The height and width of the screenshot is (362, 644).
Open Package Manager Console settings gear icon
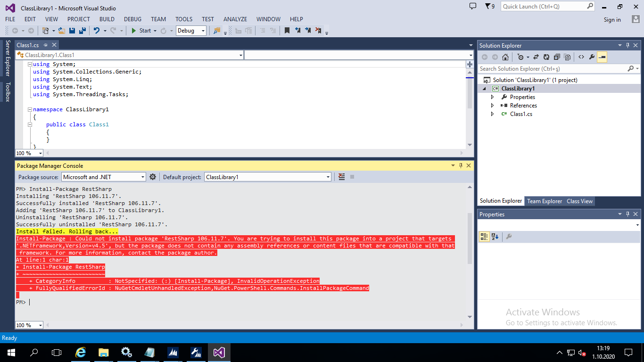click(152, 177)
